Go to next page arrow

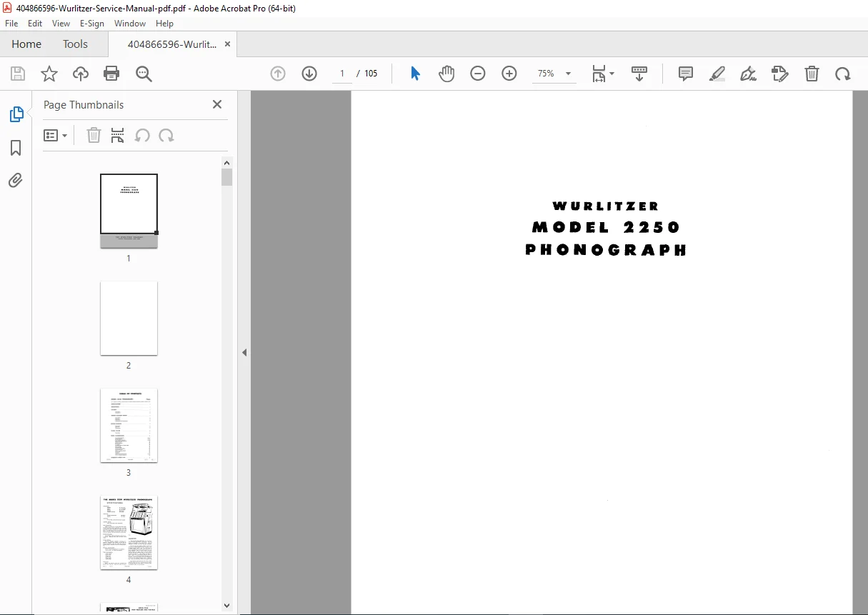point(309,74)
